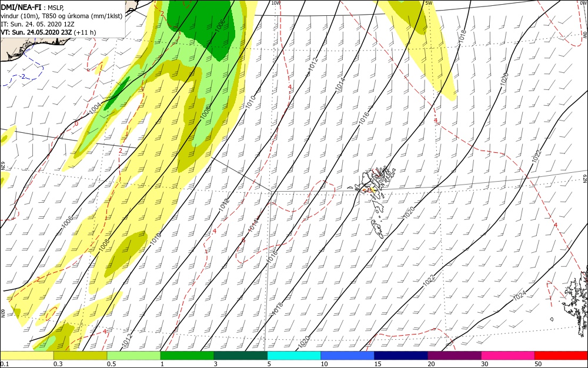The image size is (588, 368).
Task: Click the 'vindur (10m), T850 og úrkoma' line
Action: point(61,16)
